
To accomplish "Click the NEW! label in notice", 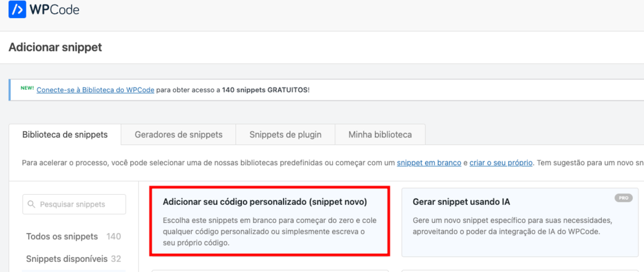I will pos(27,88).
